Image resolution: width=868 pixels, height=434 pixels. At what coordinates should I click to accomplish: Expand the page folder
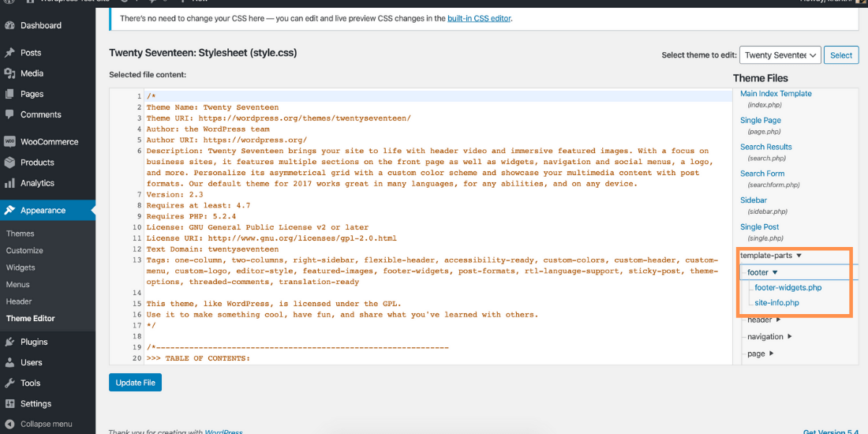click(760, 354)
